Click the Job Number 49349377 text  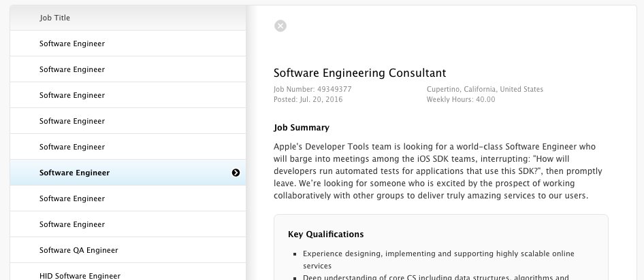pos(312,89)
